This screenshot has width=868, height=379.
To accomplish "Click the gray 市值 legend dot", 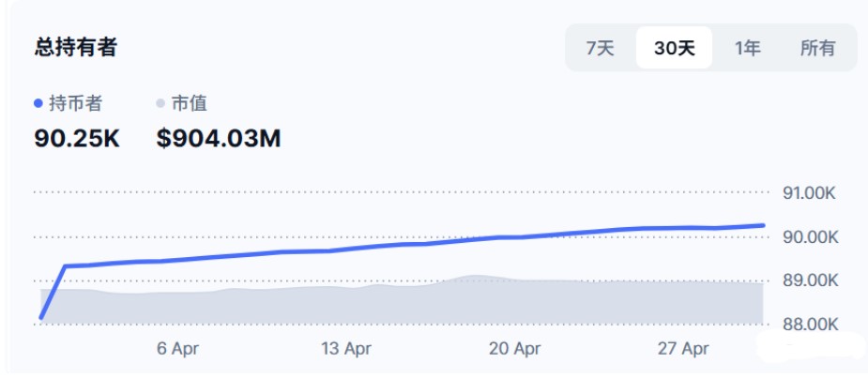I will point(160,103).
